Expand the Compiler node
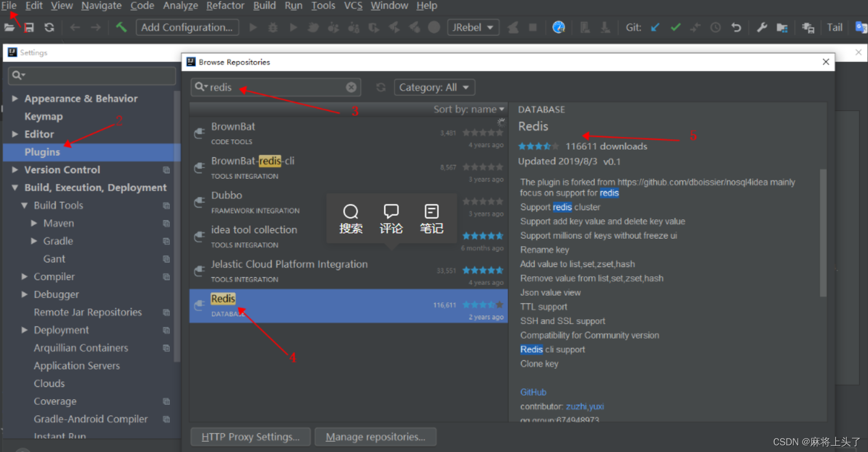The width and height of the screenshot is (868, 452). click(24, 277)
